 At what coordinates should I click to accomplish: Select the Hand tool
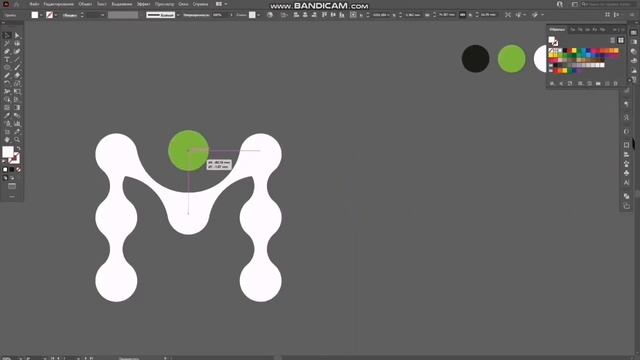7,140
